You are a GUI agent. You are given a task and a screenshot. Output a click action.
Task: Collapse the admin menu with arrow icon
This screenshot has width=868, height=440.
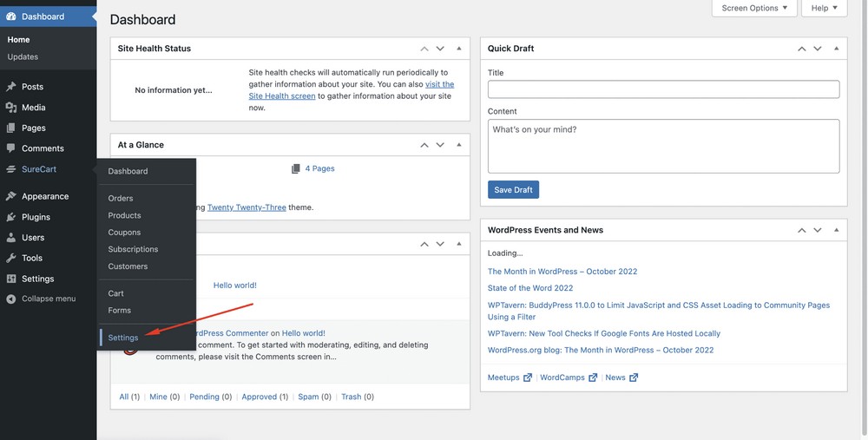click(11, 299)
